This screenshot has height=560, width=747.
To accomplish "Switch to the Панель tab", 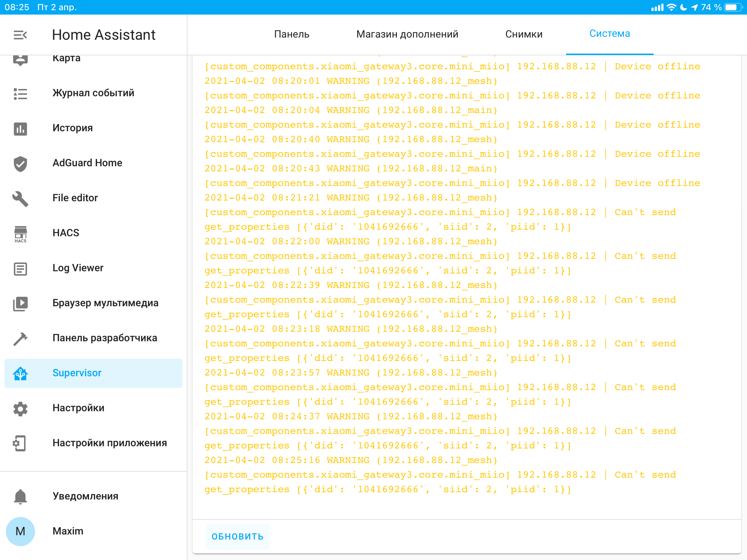I will [291, 34].
